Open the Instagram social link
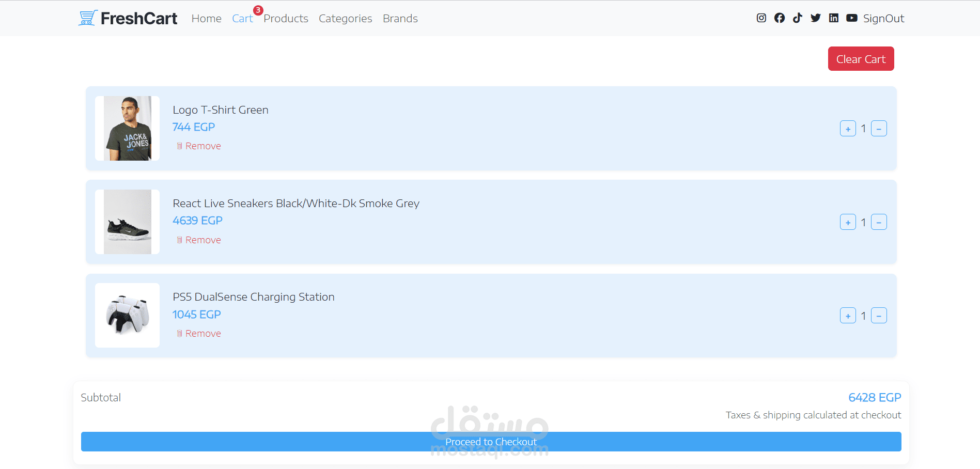Screen dimensions: 980x469 pyautogui.click(x=761, y=18)
